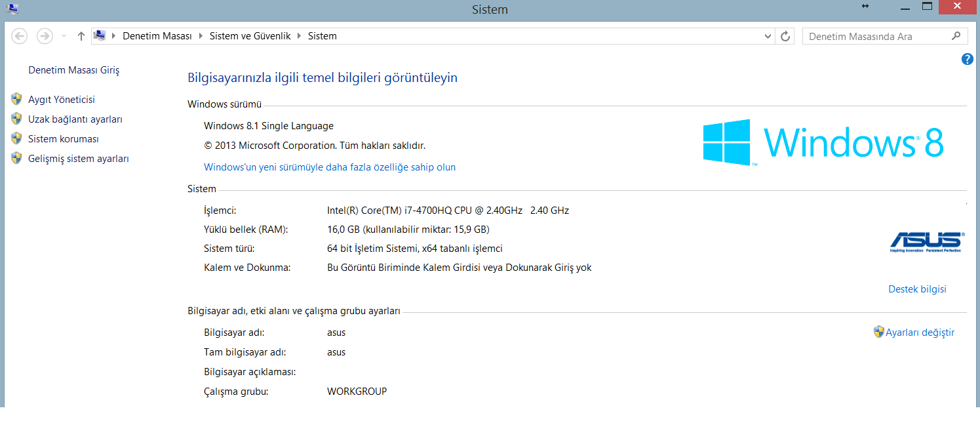Viewport: 980px width, 425px height.
Task: Click the shield icon beside Sistem koruması
Action: tap(17, 138)
